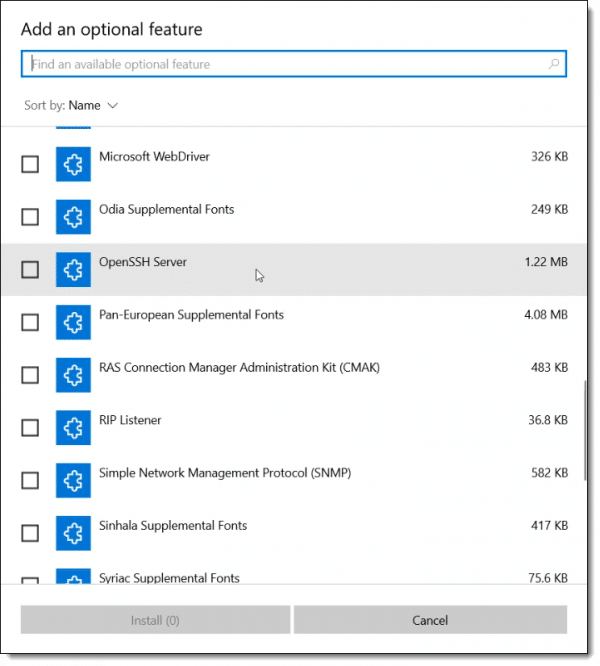The width and height of the screenshot is (600, 666).
Task: Click Sinhala Supplemental Fonts text
Action: 173,525
